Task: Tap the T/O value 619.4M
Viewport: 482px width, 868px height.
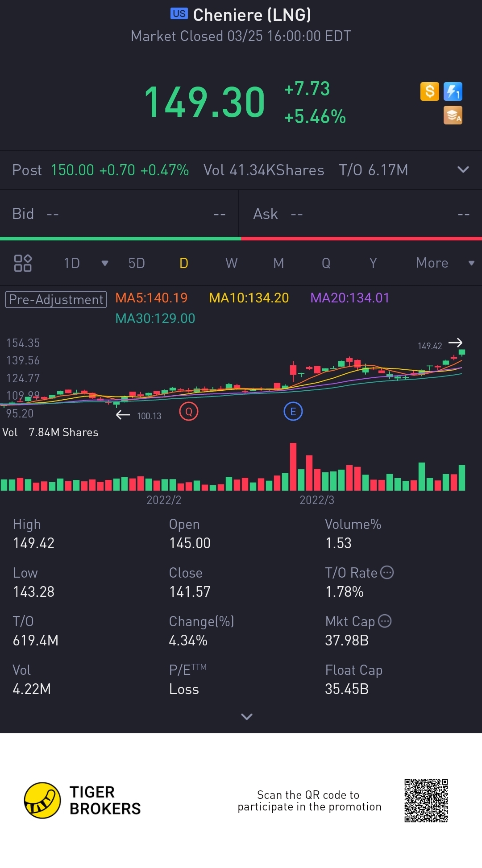Action: [x=36, y=641]
